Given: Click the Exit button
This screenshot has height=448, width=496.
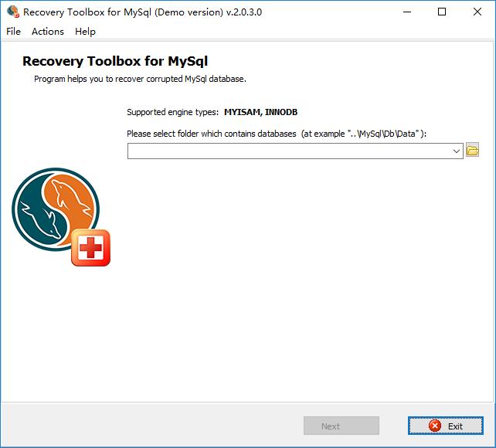Looking at the screenshot, I should [445, 426].
